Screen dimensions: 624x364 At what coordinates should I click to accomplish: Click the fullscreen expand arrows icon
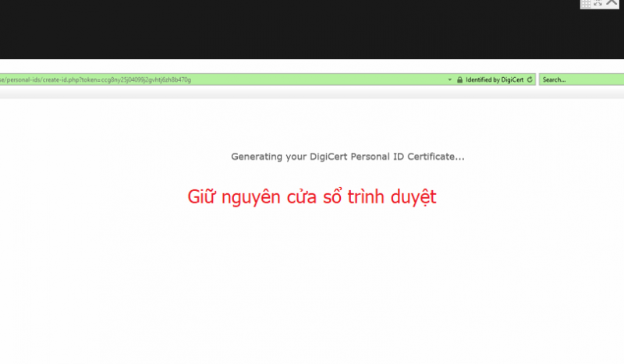coord(597,3)
